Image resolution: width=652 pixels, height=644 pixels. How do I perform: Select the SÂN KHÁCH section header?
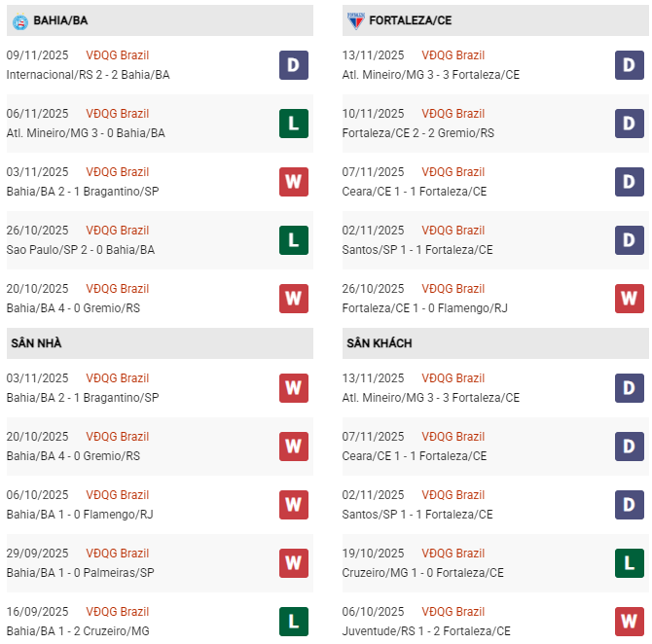379,343
